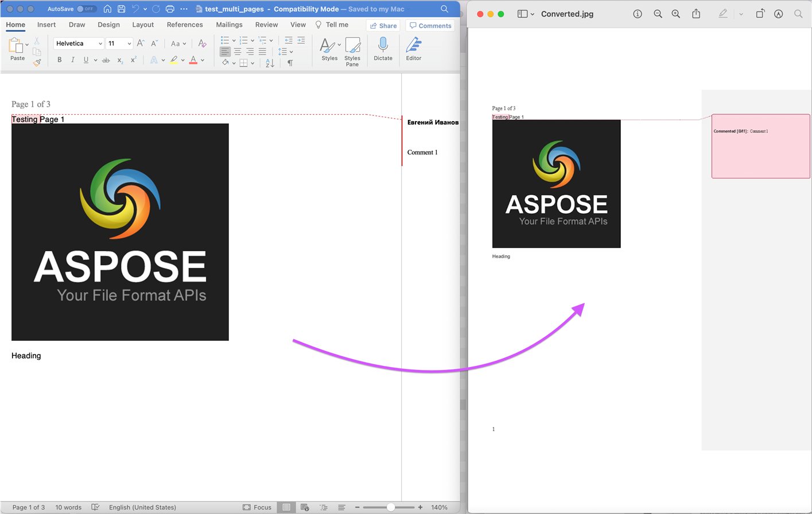Toggle Italic formatting
Screen dimensions: 812x514
pos(72,60)
